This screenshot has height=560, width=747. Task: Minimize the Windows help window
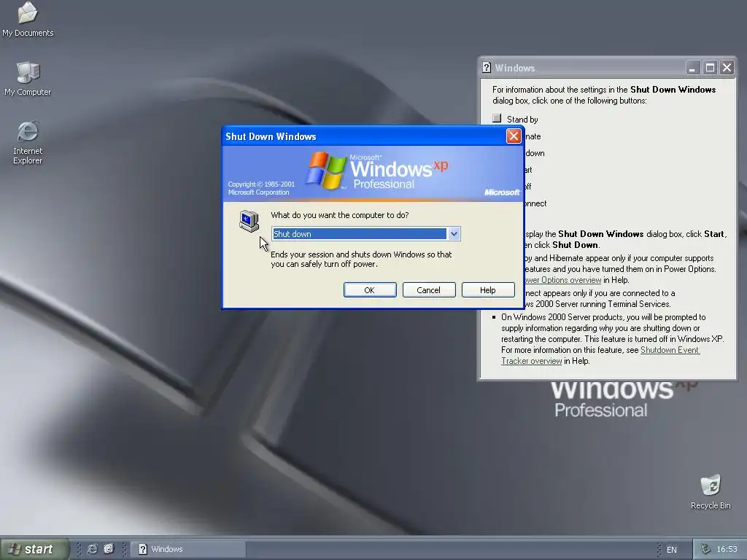(x=692, y=68)
